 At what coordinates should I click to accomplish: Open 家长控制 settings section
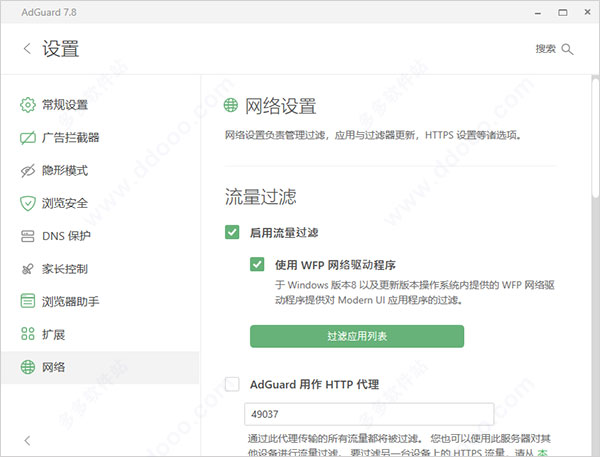[100, 269]
